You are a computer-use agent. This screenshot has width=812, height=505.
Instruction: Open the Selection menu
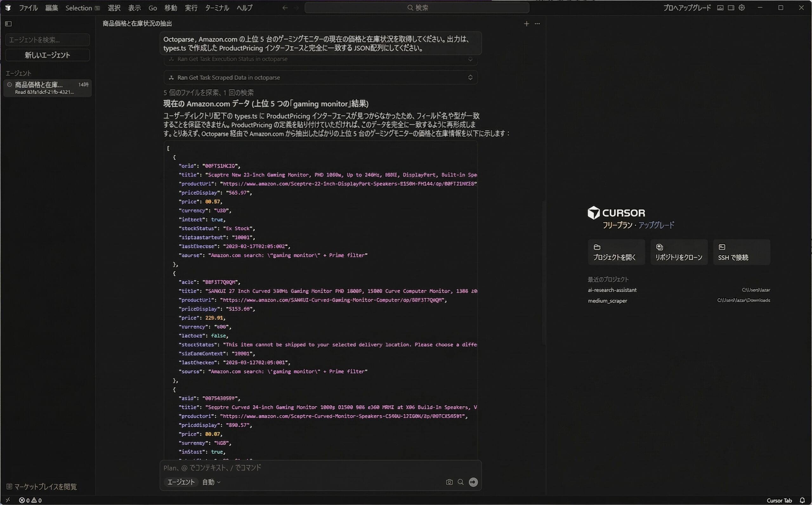tap(82, 8)
